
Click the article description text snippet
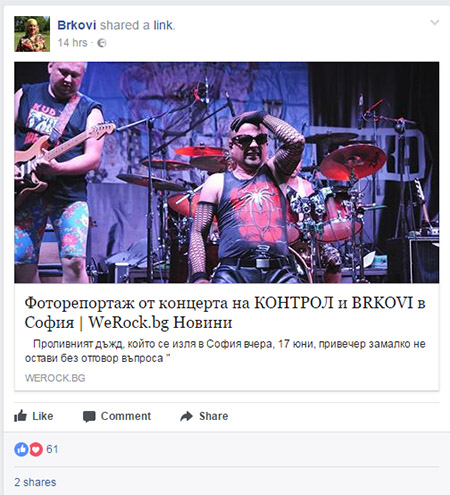click(225, 351)
